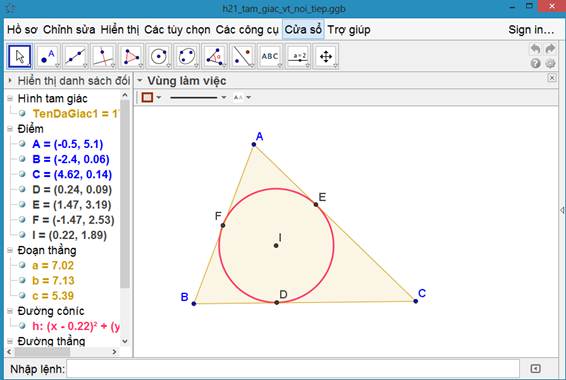The image size is (566, 380).
Task: Click the Undo arrow icon
Action: tap(535, 49)
